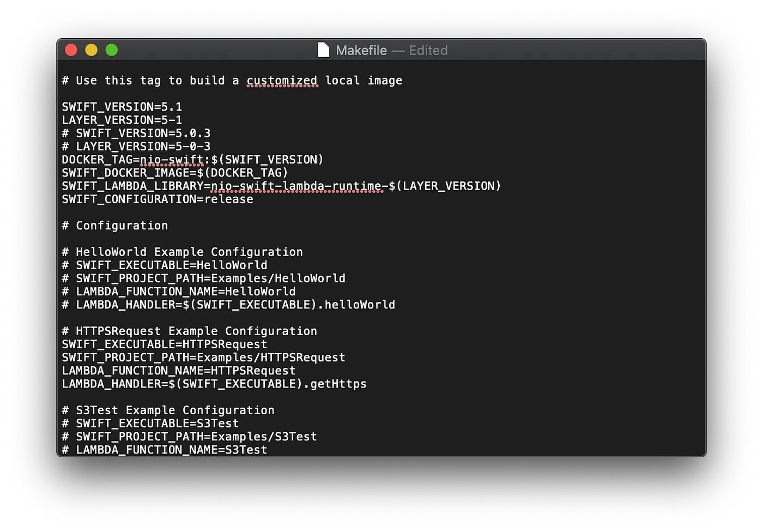The width and height of the screenshot is (763, 532).
Task: Click the Edited status in title bar
Action: [x=428, y=50]
